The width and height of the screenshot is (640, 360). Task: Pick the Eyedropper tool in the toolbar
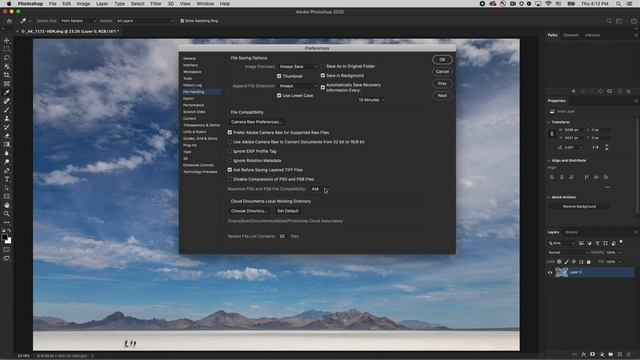point(7,92)
